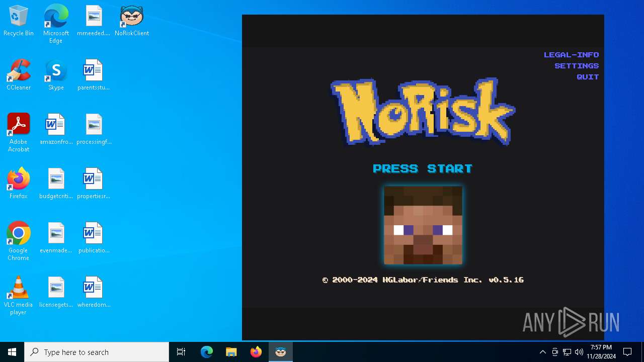The width and height of the screenshot is (644, 362).
Task: Select the parentsstu Word document icon
Action: [x=94, y=75]
